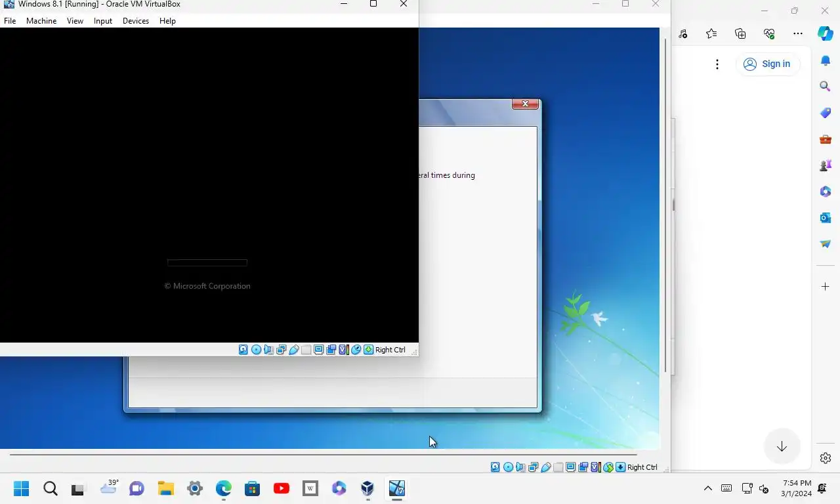Viewport: 840px width, 504px height.
Task: Open the Outlook icon in Edge sidebar
Action: 826,218
